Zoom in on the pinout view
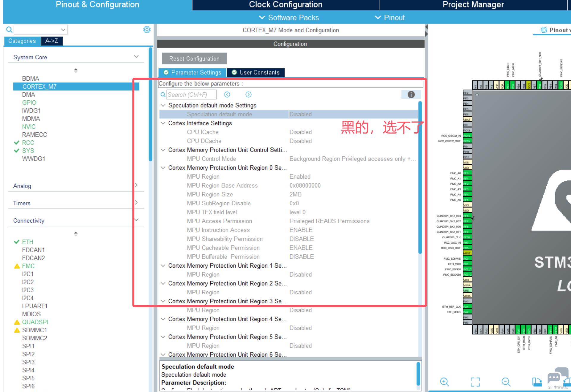This screenshot has height=392, width=571. pos(444,382)
